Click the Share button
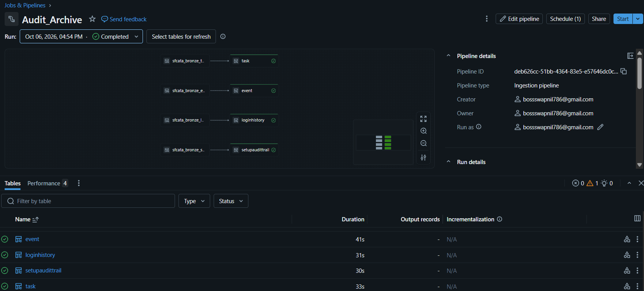 [599, 19]
